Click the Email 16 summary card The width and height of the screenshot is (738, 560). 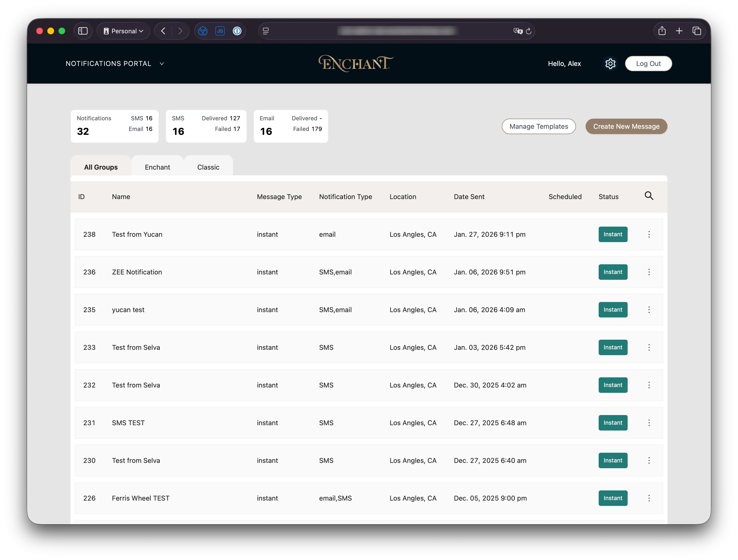coord(291,127)
